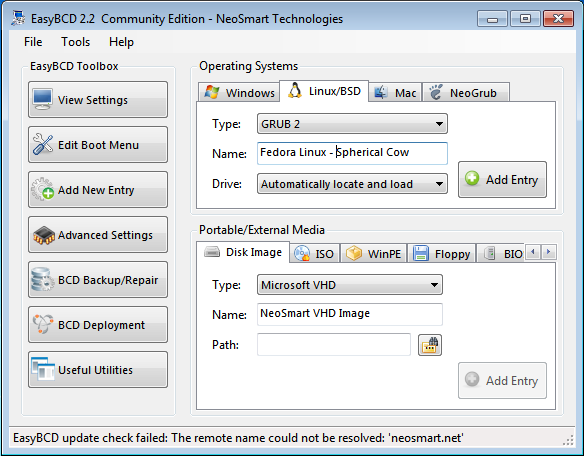Minimize the EasyBCD window
The height and width of the screenshot is (456, 584).
(492, 19)
